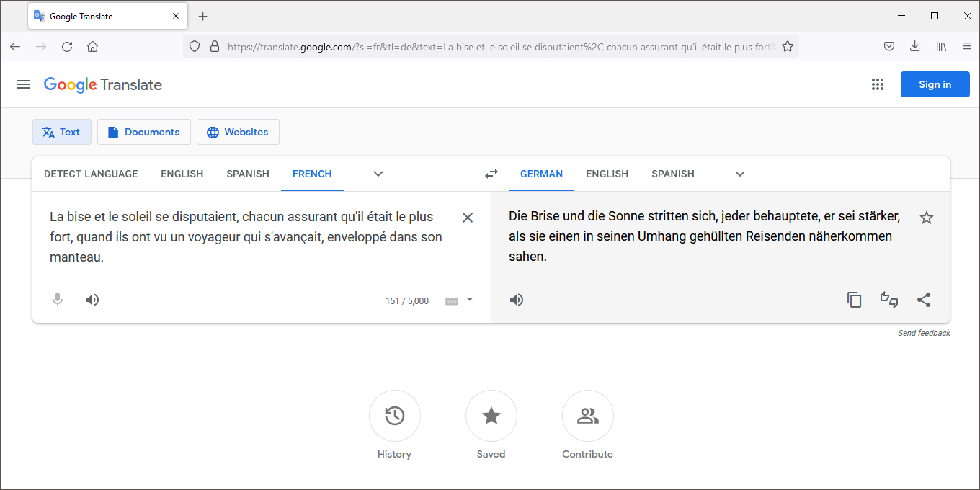Switch to Documents translation mode
Screen dimensions: 980x490
(x=144, y=132)
